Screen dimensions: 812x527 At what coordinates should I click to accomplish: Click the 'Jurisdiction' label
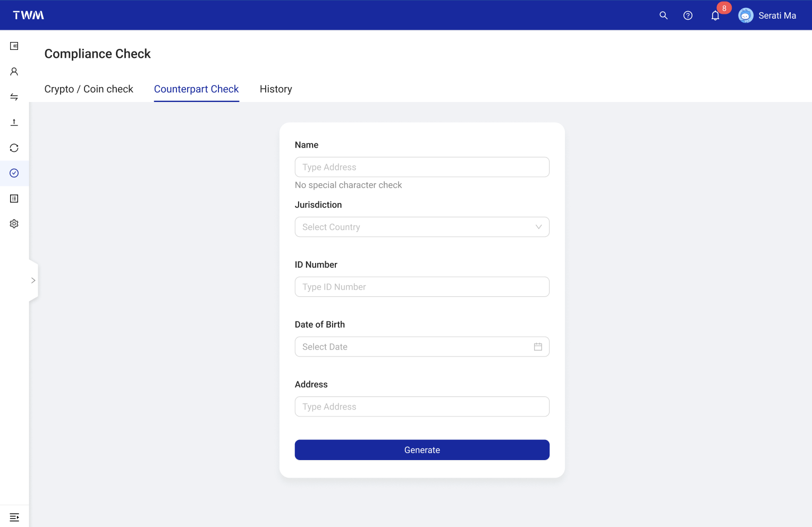point(318,205)
